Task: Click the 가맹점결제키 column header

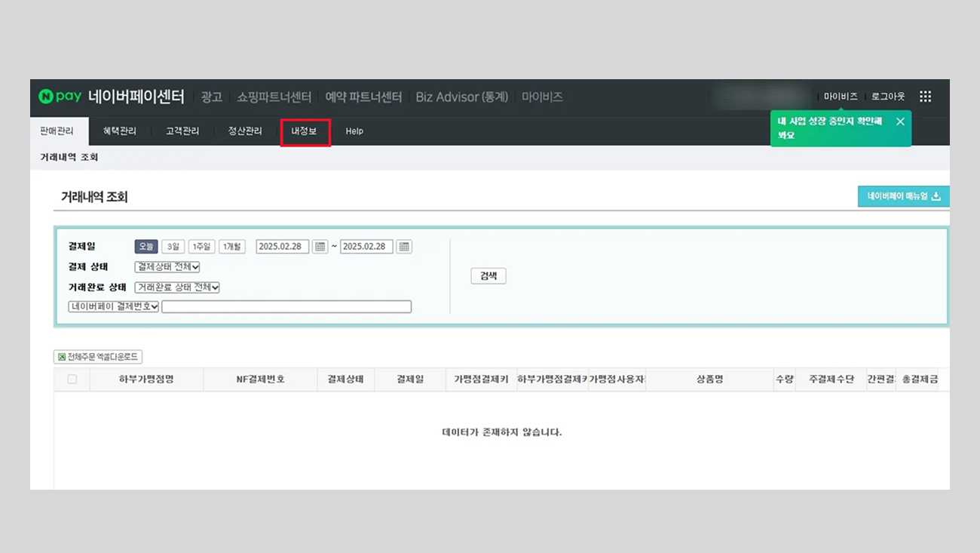Action: pos(481,379)
